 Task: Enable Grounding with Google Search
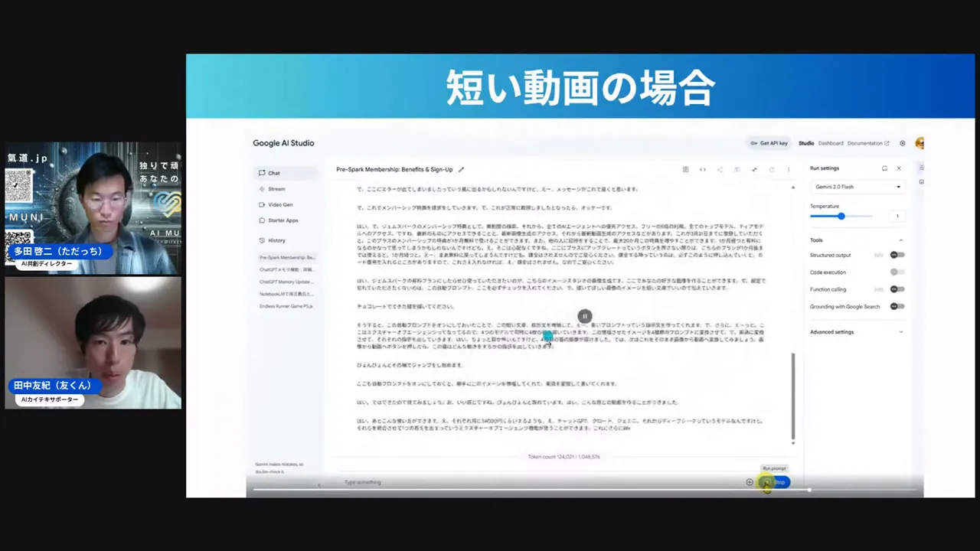[897, 306]
